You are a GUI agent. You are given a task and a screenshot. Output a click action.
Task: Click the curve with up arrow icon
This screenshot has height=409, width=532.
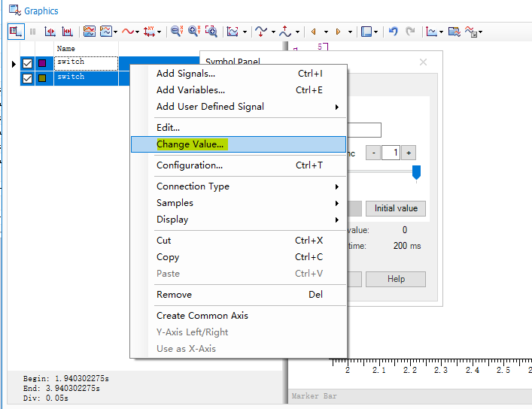pyautogui.click(x=285, y=32)
